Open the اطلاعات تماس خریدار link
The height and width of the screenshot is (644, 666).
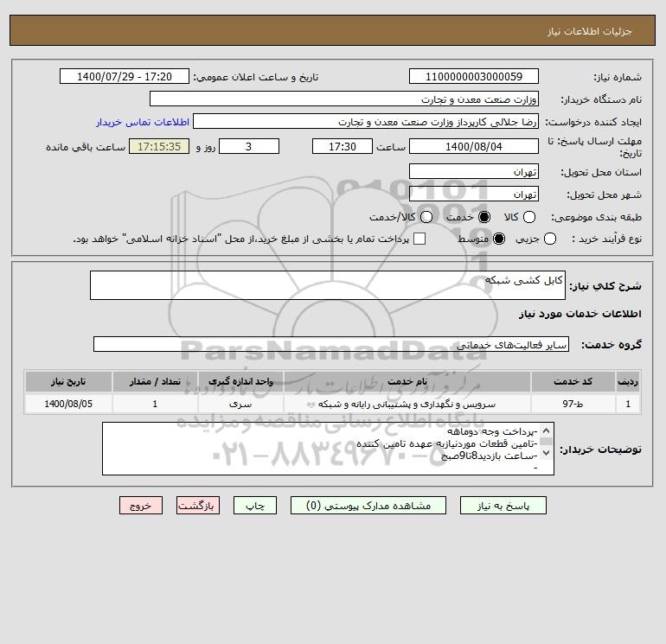(143, 122)
